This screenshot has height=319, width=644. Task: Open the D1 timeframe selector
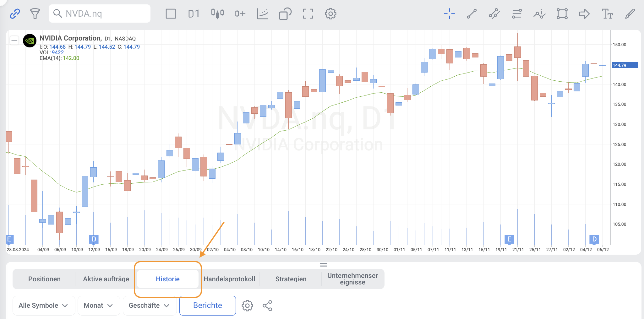click(x=194, y=14)
